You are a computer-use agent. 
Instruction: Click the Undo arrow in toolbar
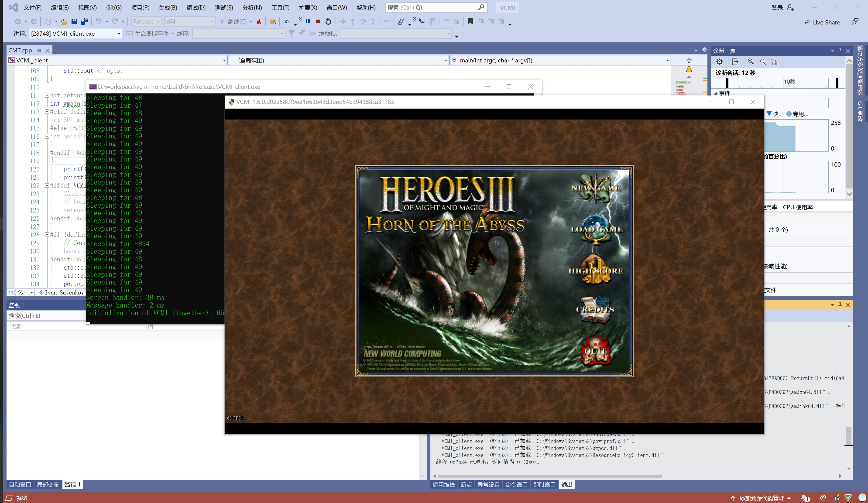tap(99, 21)
